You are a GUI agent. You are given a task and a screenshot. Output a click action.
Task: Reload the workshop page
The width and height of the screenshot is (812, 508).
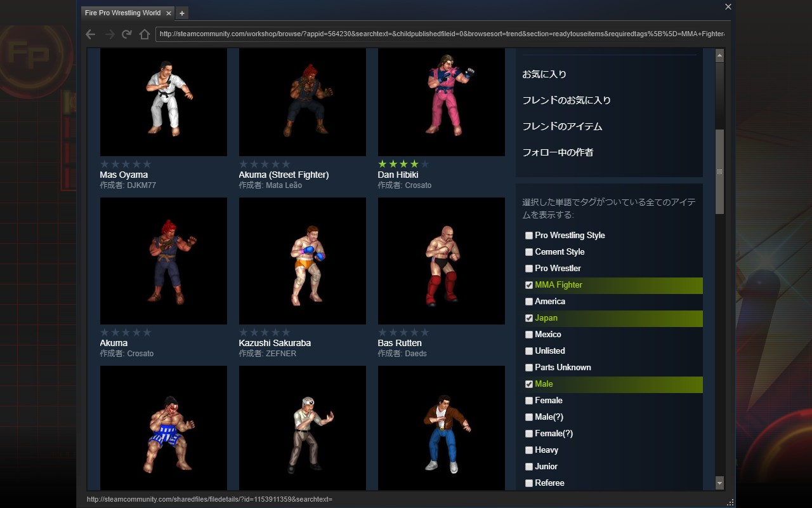pos(127,34)
